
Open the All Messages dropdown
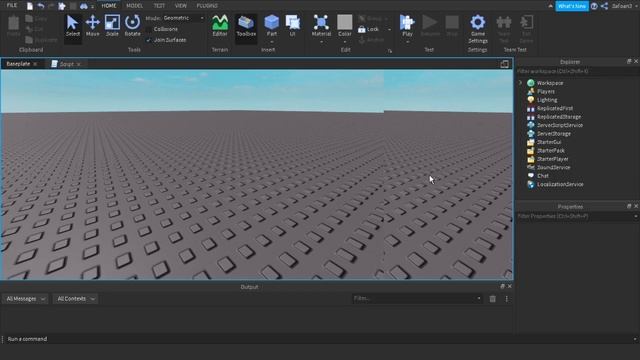coord(25,299)
